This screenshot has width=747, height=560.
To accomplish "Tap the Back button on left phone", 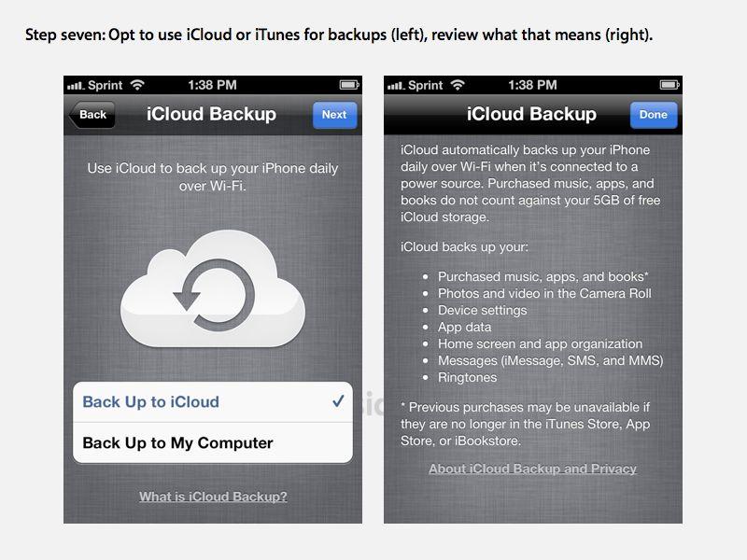I will tap(92, 115).
